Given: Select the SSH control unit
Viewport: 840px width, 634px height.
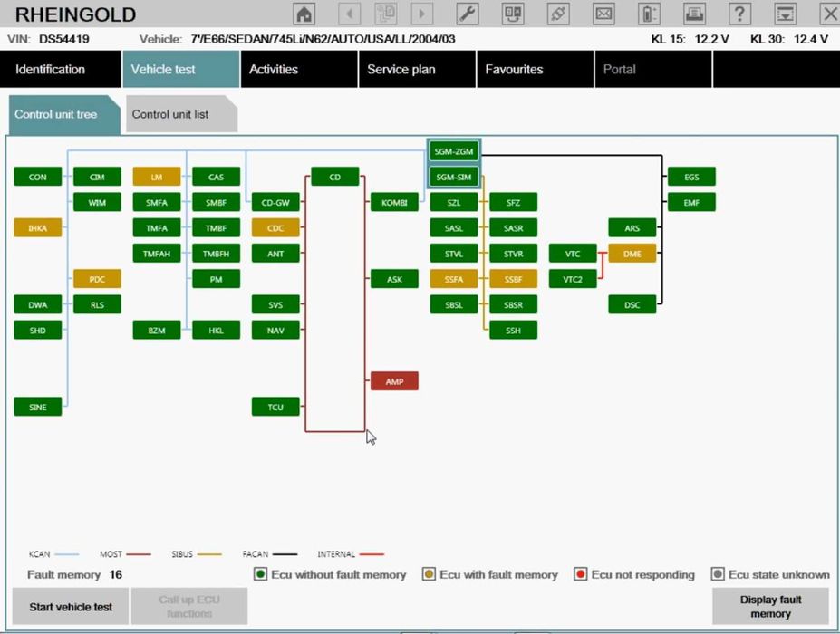Looking at the screenshot, I should (513, 331).
